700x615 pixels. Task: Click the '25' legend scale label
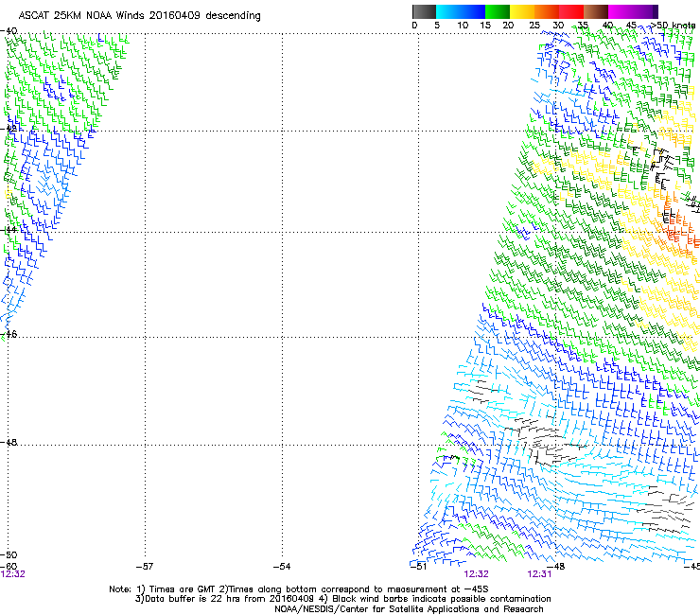pyautogui.click(x=534, y=26)
